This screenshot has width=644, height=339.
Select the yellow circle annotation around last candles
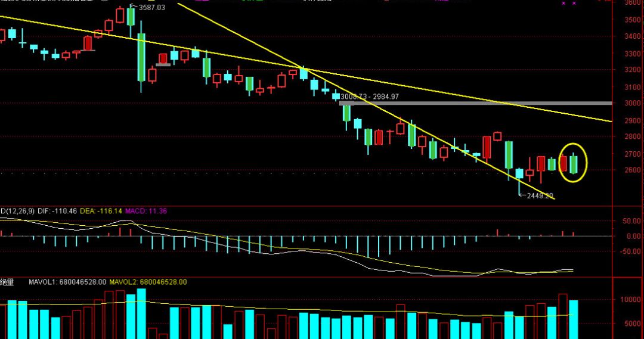click(x=574, y=163)
